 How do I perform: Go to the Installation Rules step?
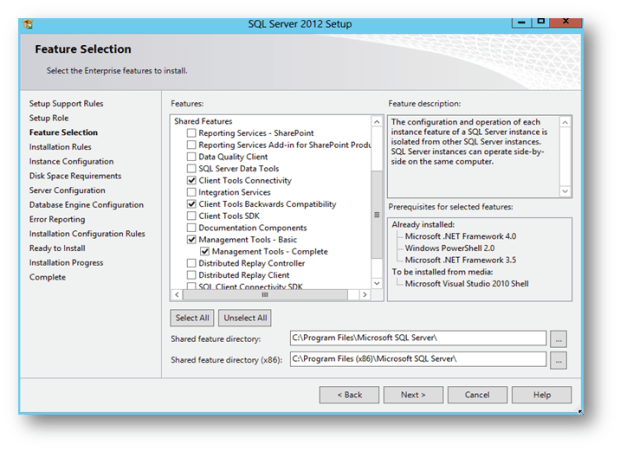pos(60,147)
